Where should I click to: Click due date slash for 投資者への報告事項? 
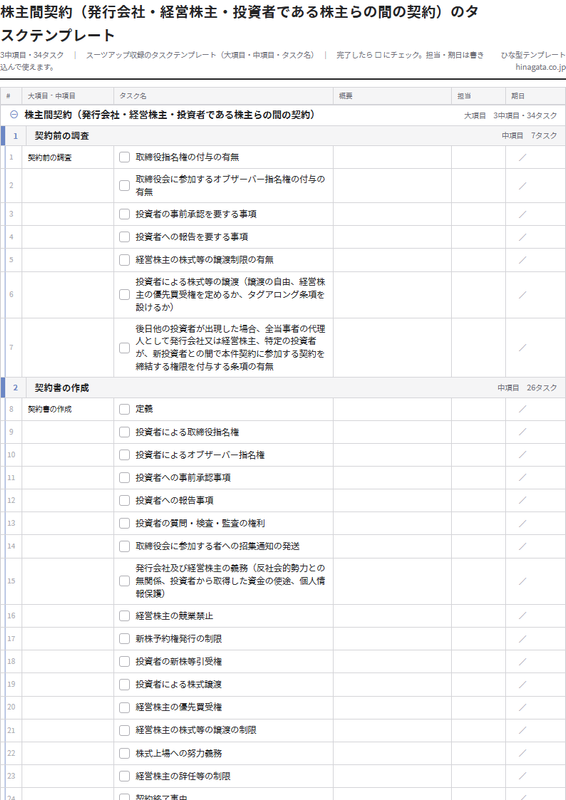pos(523,501)
